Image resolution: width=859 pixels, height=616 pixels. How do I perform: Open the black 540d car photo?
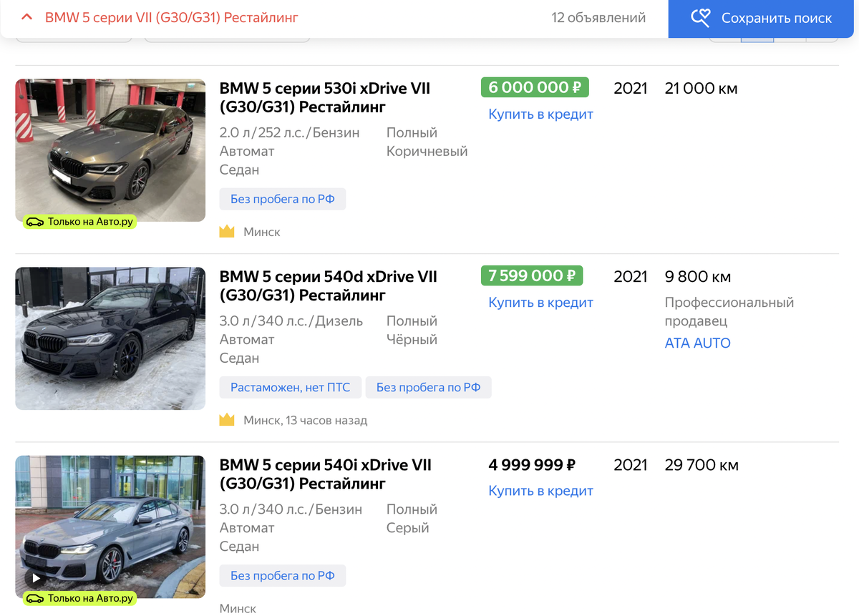coord(110,338)
